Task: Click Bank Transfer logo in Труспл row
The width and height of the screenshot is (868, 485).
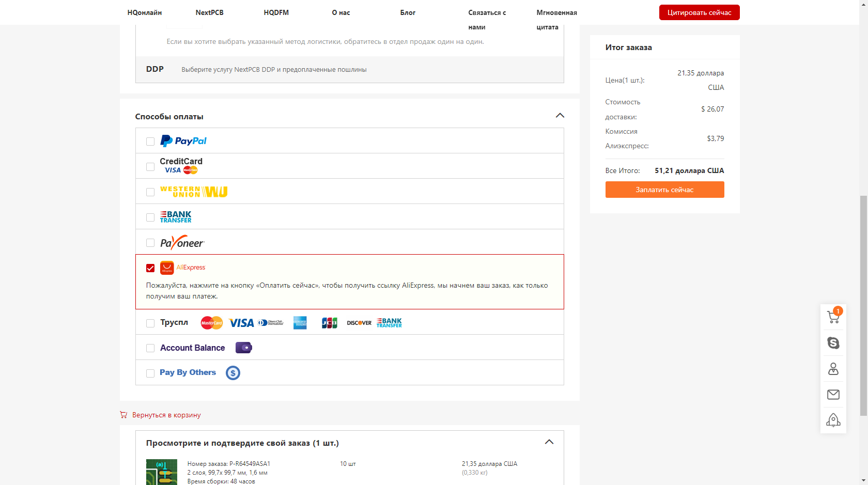Action: [390, 323]
